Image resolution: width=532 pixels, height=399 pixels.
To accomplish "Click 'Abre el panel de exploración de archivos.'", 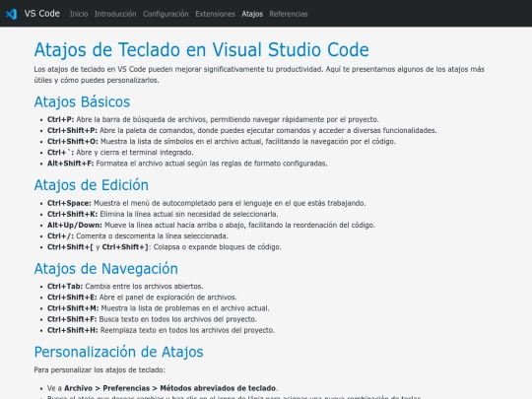I will point(167,298).
